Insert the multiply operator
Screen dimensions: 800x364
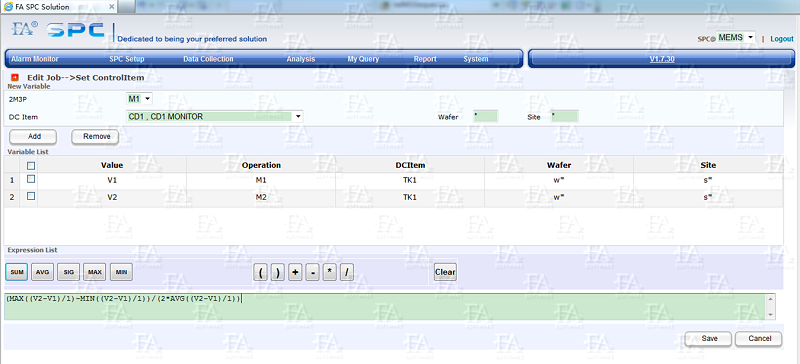pyautogui.click(x=330, y=273)
